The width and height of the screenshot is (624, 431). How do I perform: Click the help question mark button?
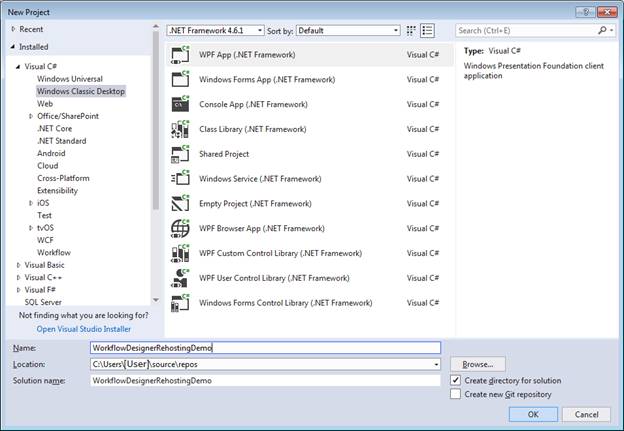point(585,12)
